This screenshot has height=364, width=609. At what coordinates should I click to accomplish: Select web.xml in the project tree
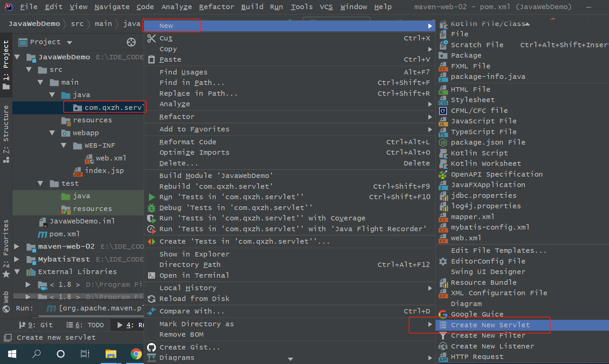tap(111, 158)
